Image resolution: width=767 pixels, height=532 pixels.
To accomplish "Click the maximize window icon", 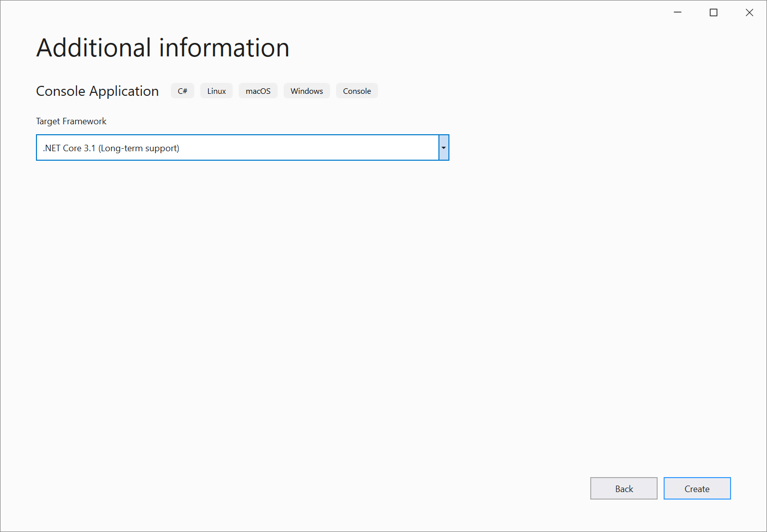I will [714, 12].
